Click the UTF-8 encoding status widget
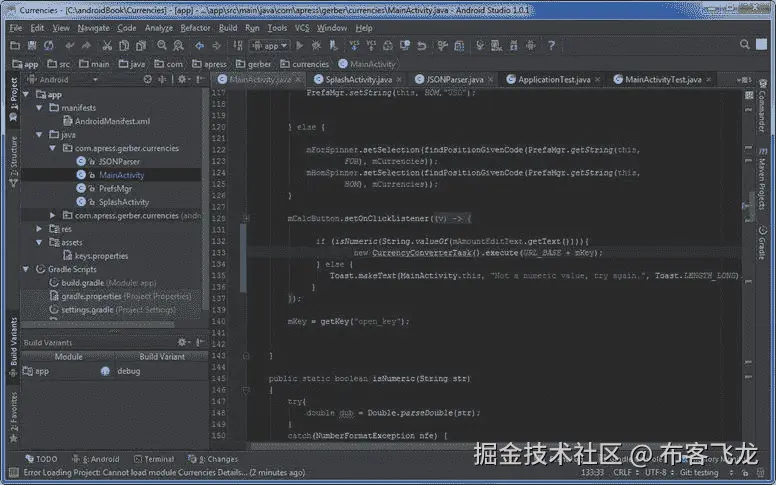 (658, 472)
